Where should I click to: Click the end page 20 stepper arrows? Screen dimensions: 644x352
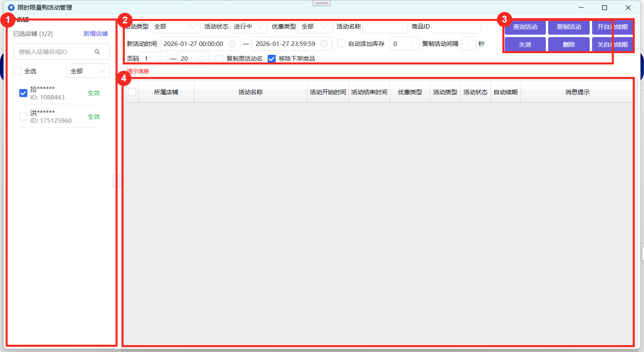(x=201, y=59)
